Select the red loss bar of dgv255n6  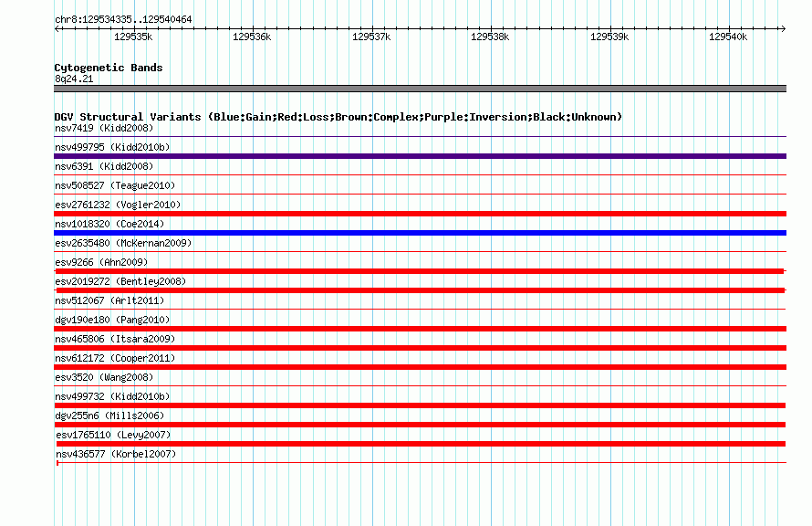420,425
